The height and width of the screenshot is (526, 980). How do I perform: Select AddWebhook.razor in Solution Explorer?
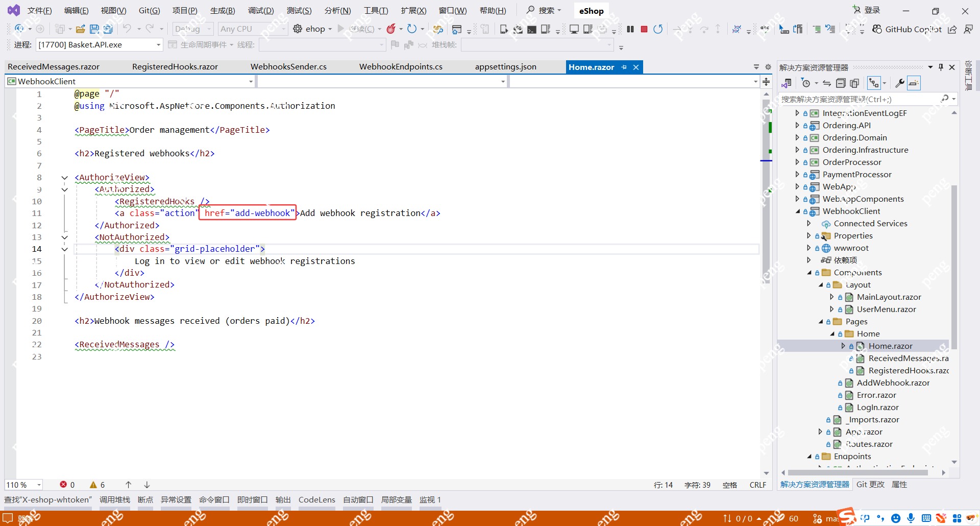click(893, 383)
